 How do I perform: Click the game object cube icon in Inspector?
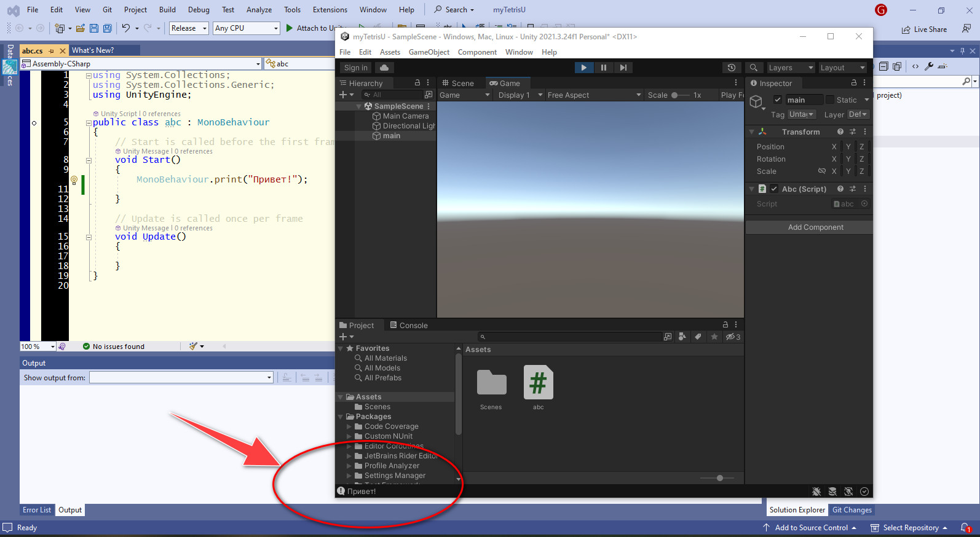click(x=756, y=101)
